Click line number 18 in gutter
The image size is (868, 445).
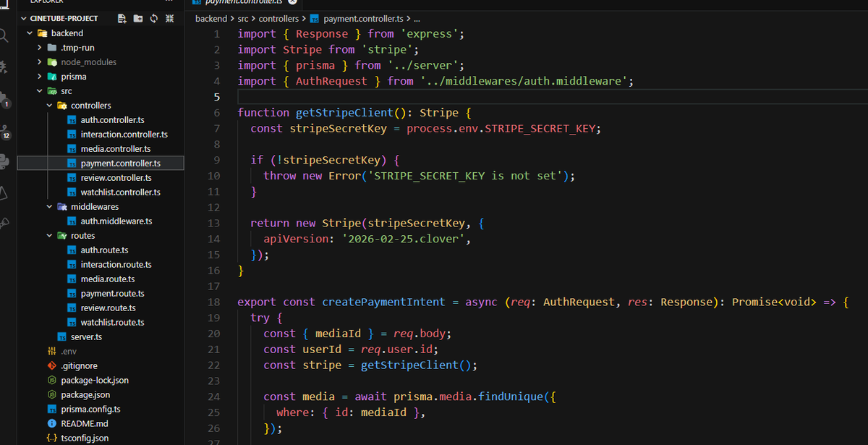(214, 302)
